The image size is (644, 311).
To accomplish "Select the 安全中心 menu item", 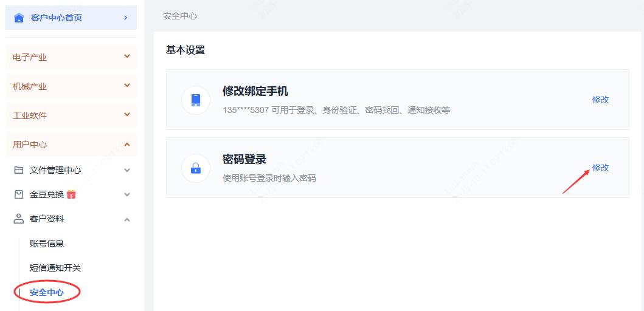I will [x=47, y=292].
